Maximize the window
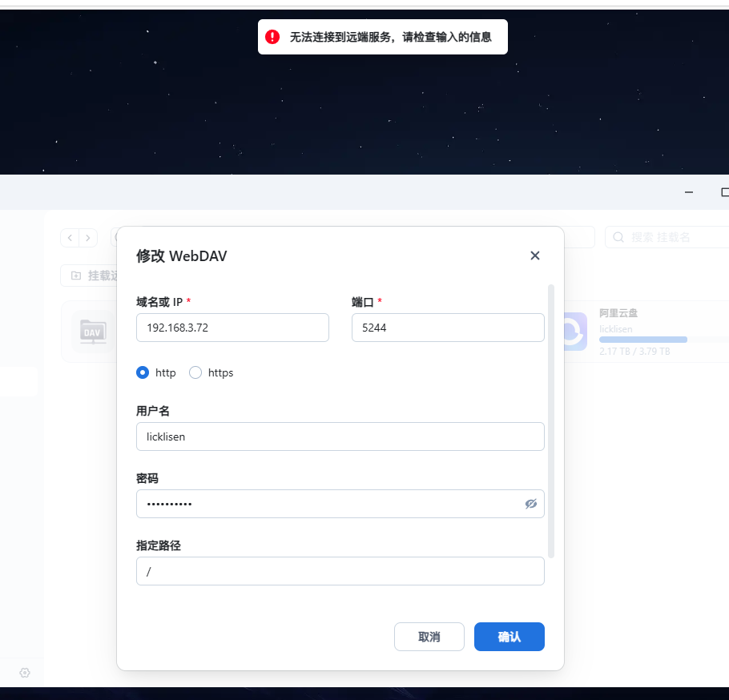 pos(725,192)
